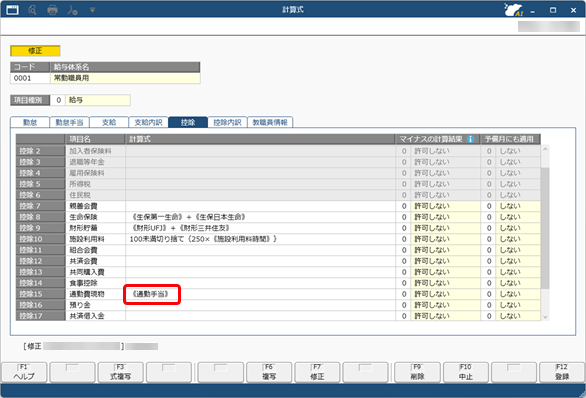Click the 控除12 row header
Screen dimensions: 586x398
click(40, 261)
